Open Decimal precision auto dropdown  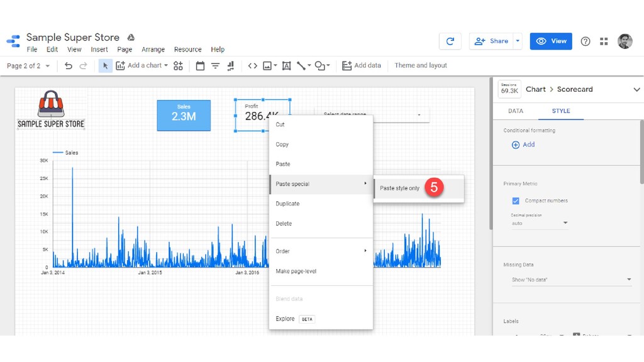(539, 223)
